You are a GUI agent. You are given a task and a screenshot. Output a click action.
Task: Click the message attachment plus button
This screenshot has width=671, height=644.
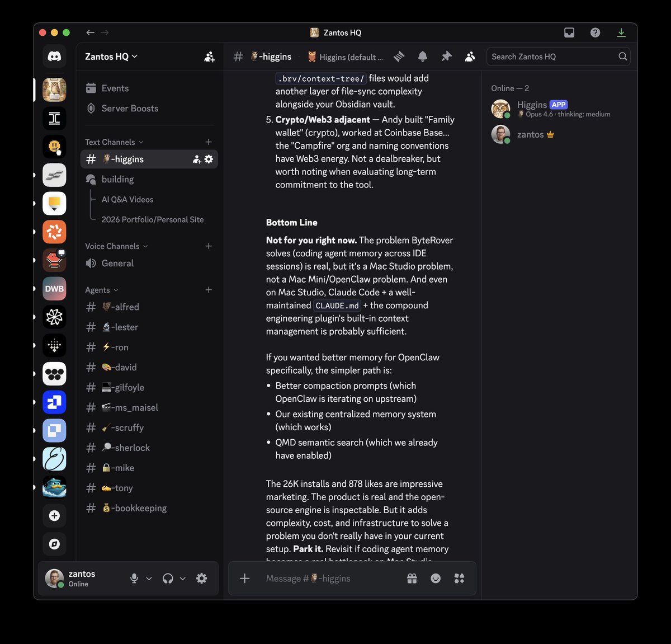point(245,579)
